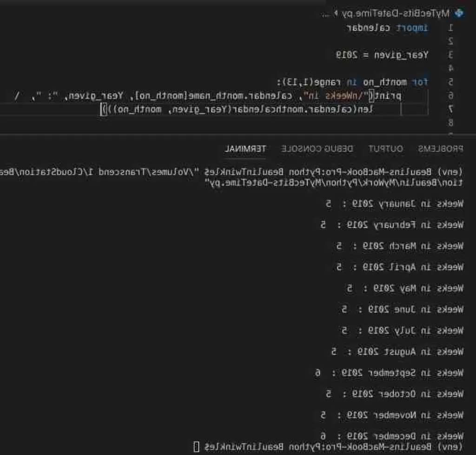The image size is (476, 455).
Task: Click terminal line 'Weeks in December 2019 : 6'
Action: tap(391, 436)
